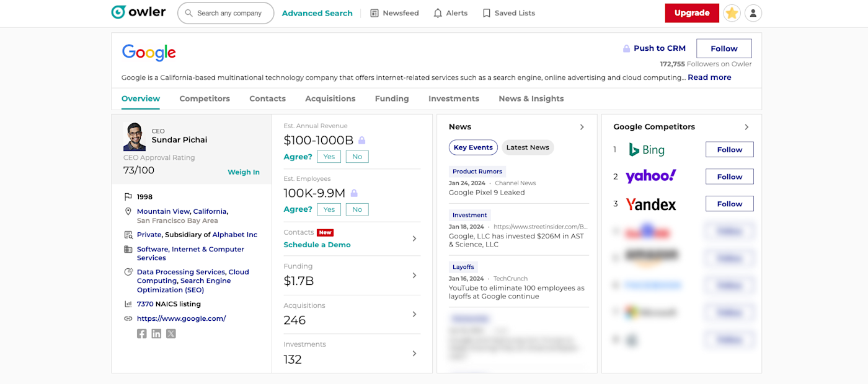The height and width of the screenshot is (384, 868).
Task: Click the red Upgrade button
Action: pos(692,13)
